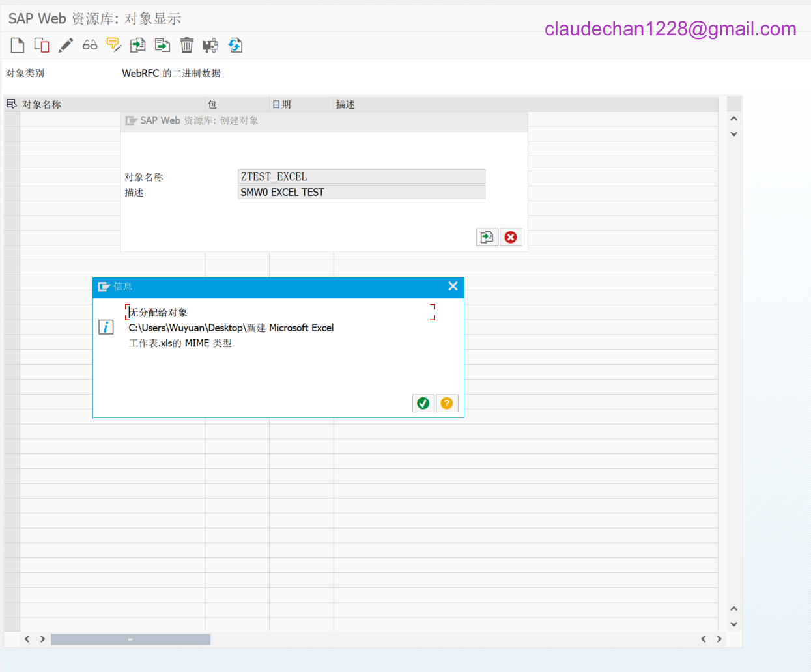Open help with orange question mark button
The height and width of the screenshot is (672, 811).
(x=447, y=403)
